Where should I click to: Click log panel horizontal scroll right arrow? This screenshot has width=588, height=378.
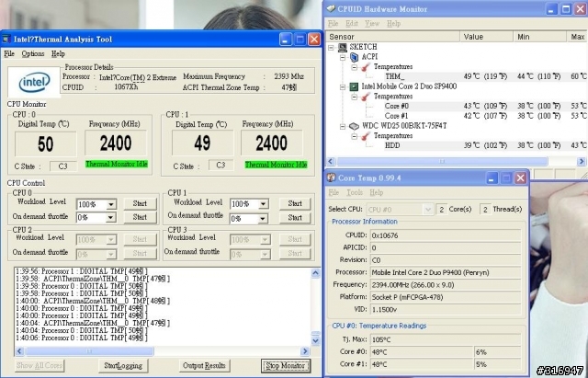[305, 351]
